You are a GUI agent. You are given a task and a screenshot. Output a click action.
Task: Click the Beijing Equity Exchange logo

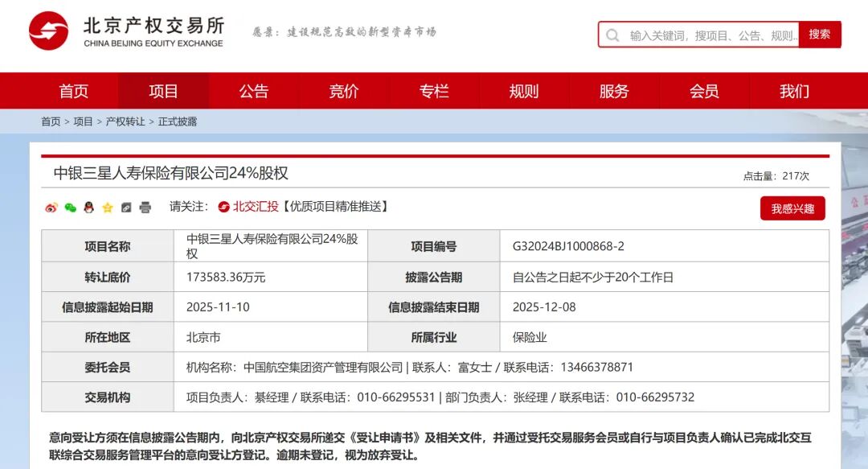(x=48, y=31)
